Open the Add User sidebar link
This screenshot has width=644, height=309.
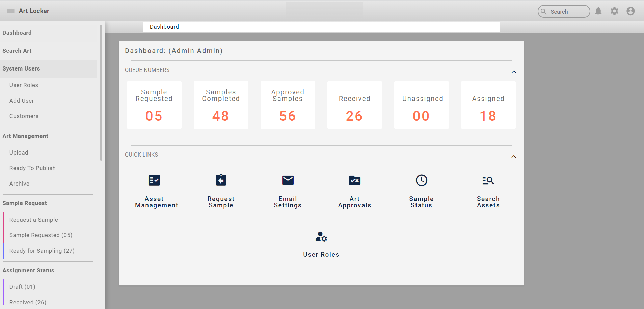tap(22, 101)
